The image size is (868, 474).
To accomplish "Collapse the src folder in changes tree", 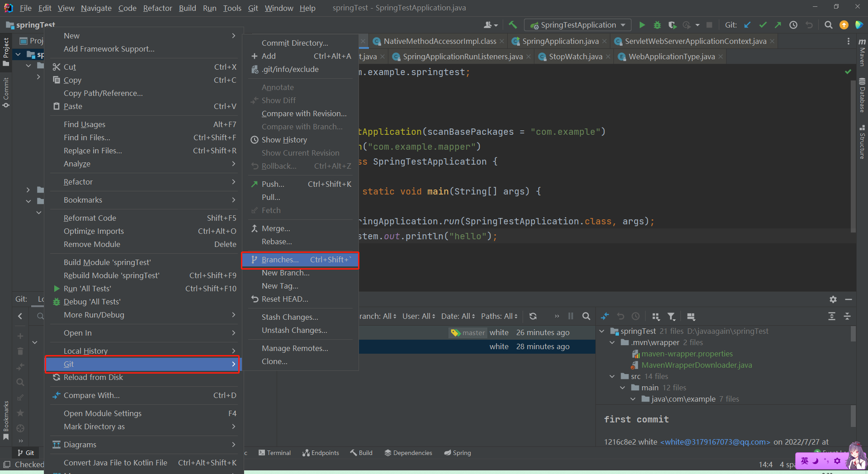I will [612, 376].
